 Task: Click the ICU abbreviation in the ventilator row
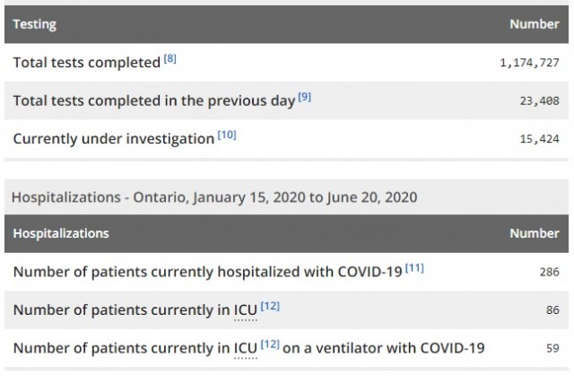click(x=246, y=348)
